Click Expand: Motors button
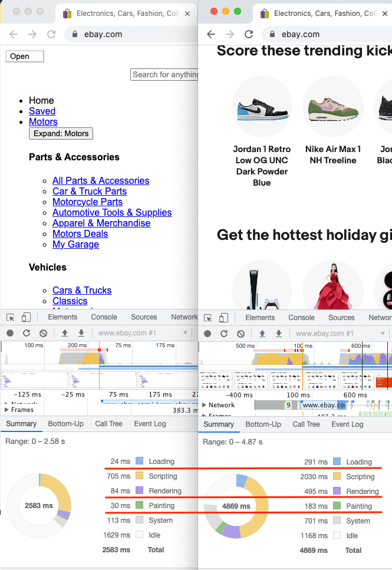392x570 pixels. pos(61,133)
